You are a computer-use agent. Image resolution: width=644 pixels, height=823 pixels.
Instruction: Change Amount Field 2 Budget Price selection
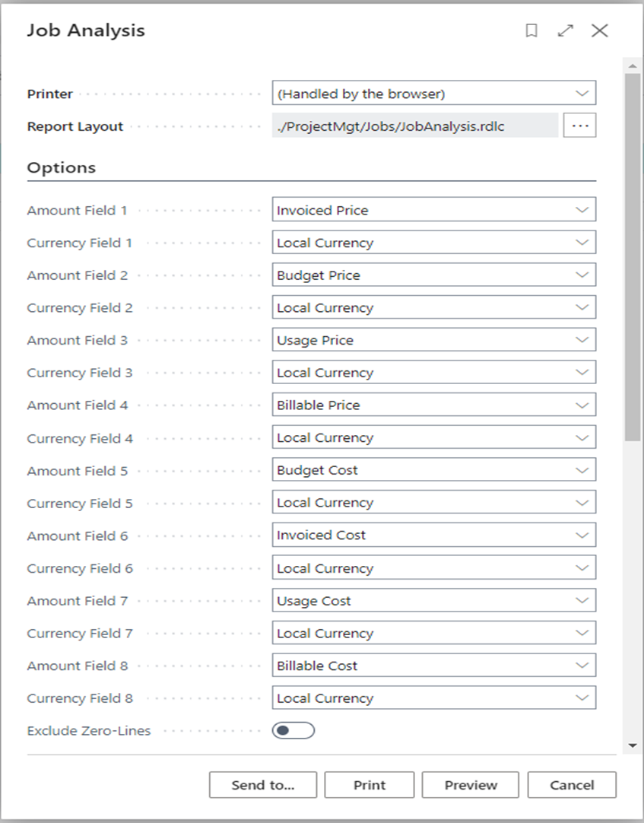tap(433, 275)
